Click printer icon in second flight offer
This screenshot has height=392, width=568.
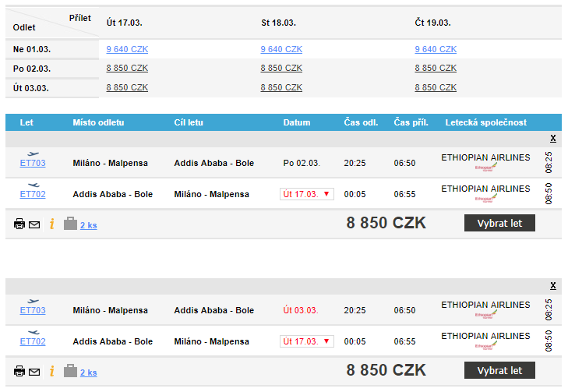(19, 372)
